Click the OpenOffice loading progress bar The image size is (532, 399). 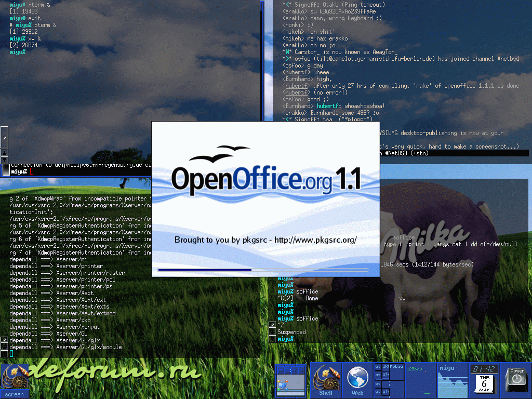263,270
